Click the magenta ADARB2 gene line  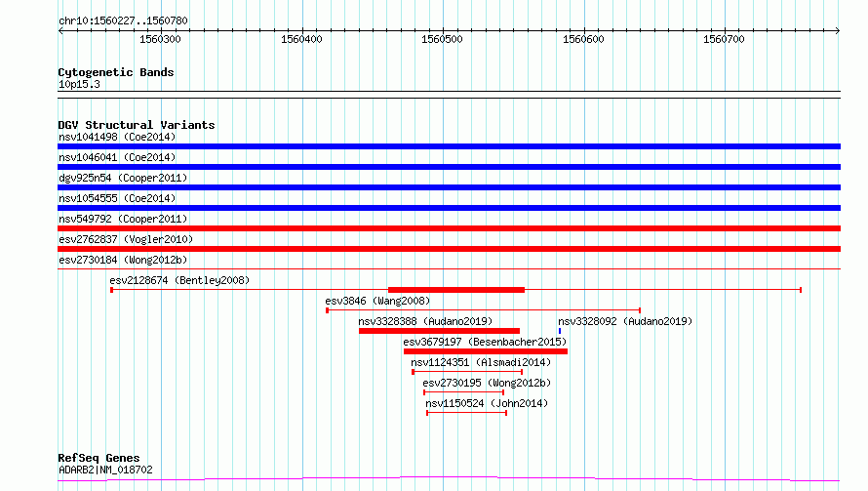click(x=449, y=478)
